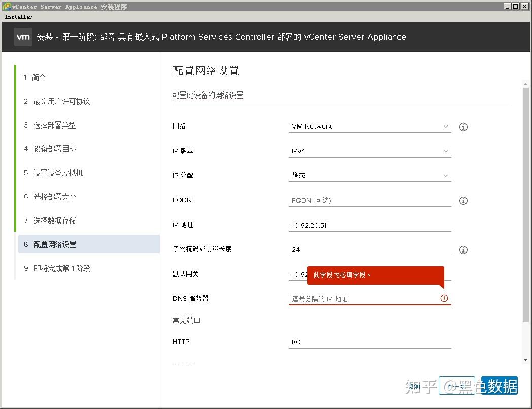Screen dimensions: 532x409
Task: Open the 网络 VM Network dropdown
Action: pos(370,127)
